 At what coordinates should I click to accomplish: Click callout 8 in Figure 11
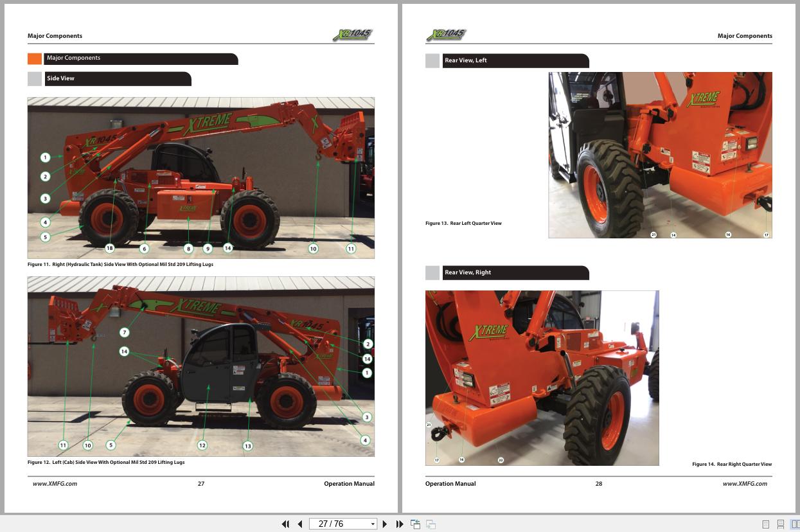188,249
